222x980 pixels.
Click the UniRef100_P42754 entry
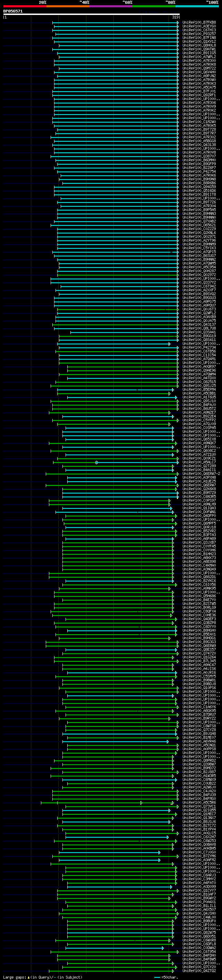(x=199, y=172)
